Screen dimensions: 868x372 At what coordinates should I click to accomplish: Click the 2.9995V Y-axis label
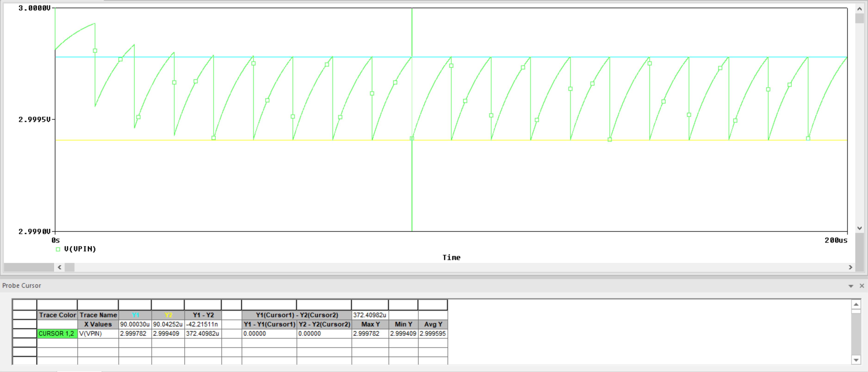pyautogui.click(x=34, y=119)
